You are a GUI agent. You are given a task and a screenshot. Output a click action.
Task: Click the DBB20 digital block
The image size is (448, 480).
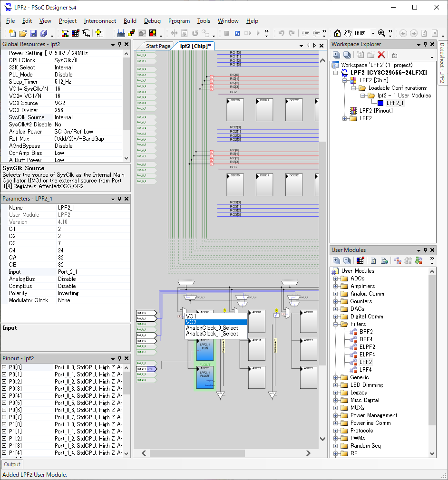tap(235, 110)
